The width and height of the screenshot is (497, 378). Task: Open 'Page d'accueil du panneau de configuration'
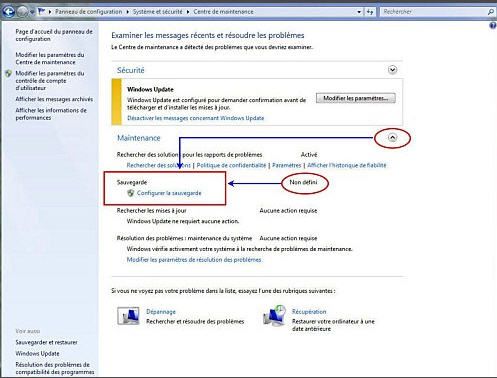[54, 35]
